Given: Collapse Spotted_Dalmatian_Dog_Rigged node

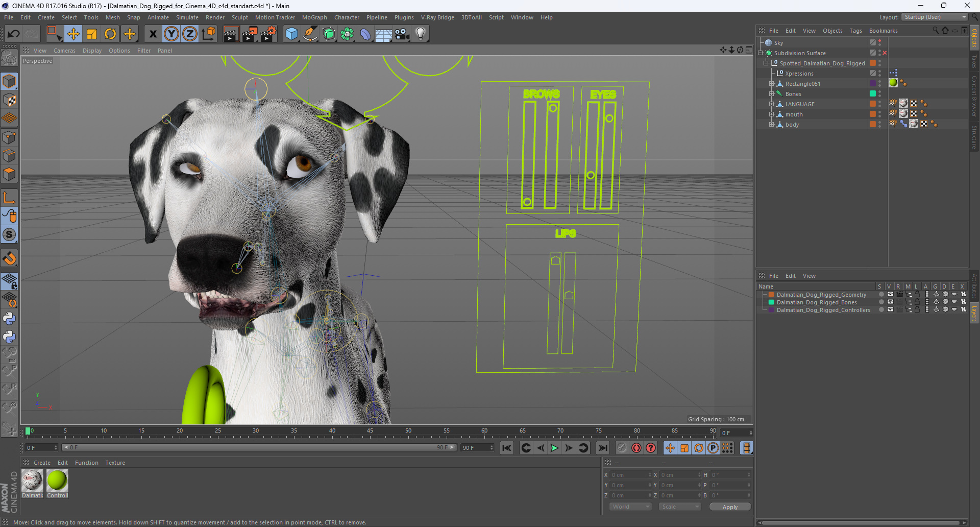Looking at the screenshot, I should coord(766,63).
